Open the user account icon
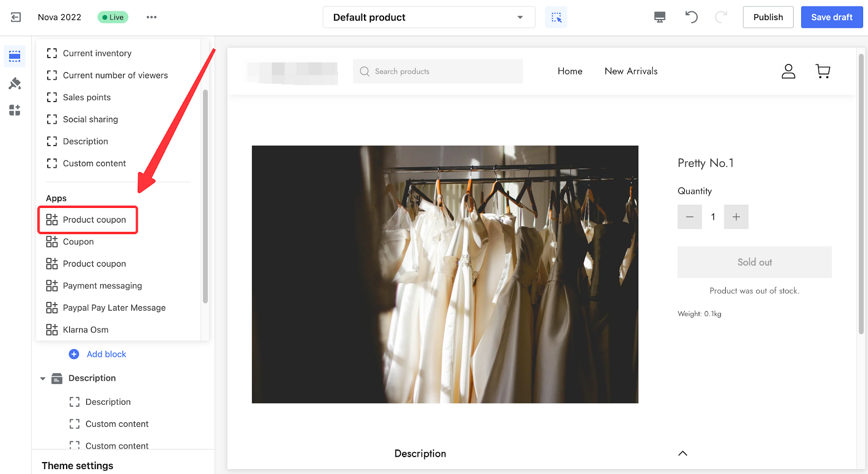The image size is (868, 474). (788, 71)
